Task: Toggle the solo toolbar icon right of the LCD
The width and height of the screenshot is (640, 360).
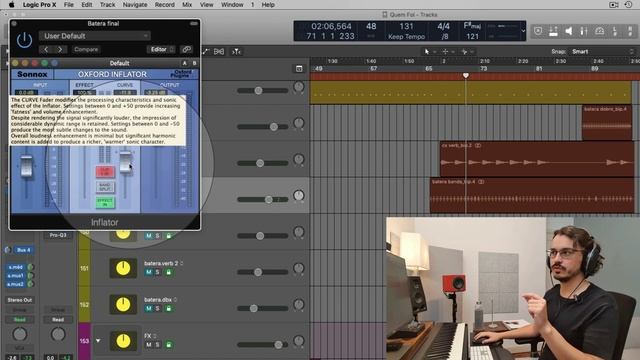Action: tap(553, 31)
